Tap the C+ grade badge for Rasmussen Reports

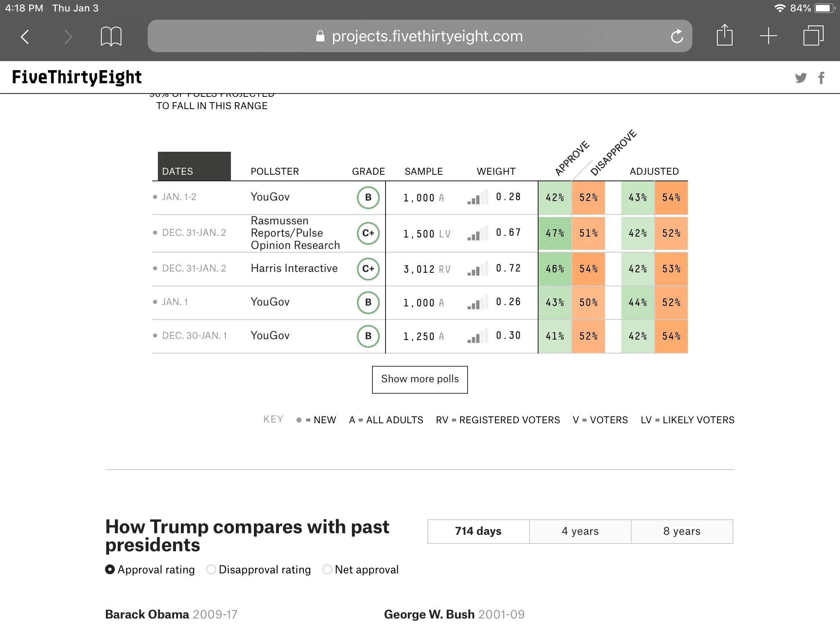click(x=368, y=233)
